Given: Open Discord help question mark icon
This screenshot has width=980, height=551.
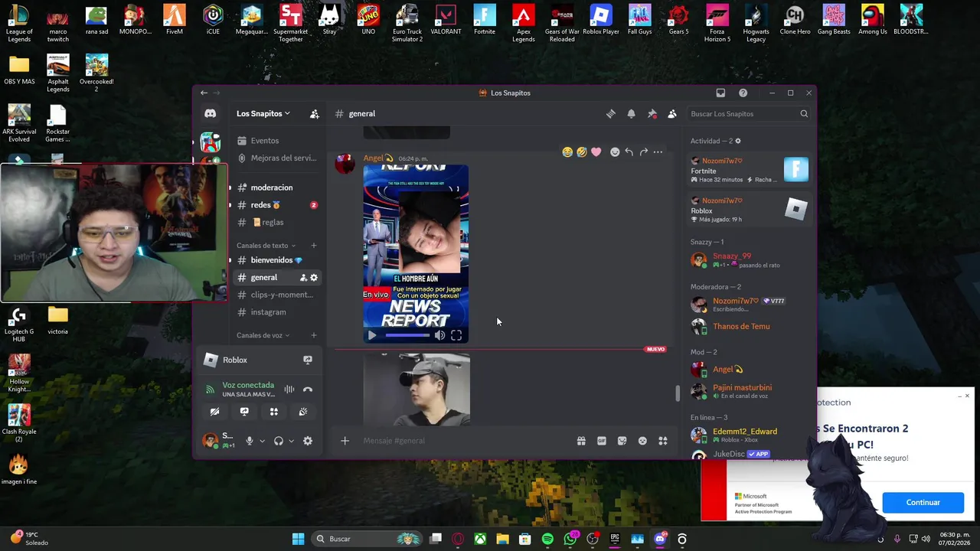Looking at the screenshot, I should (x=743, y=93).
